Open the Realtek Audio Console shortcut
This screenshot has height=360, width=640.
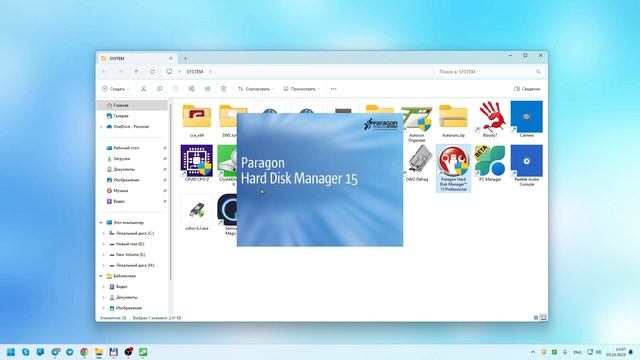tap(527, 165)
